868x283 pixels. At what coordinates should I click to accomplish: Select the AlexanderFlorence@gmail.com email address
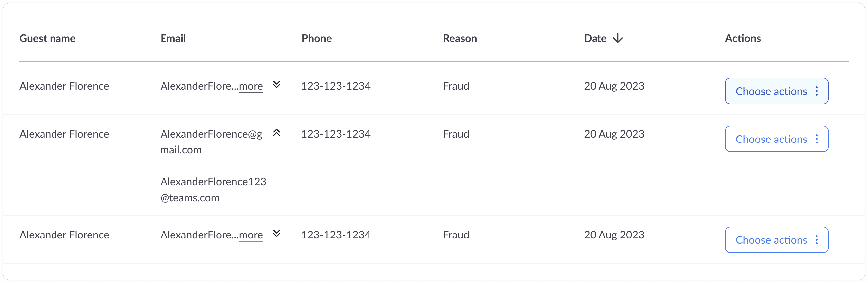point(211,142)
